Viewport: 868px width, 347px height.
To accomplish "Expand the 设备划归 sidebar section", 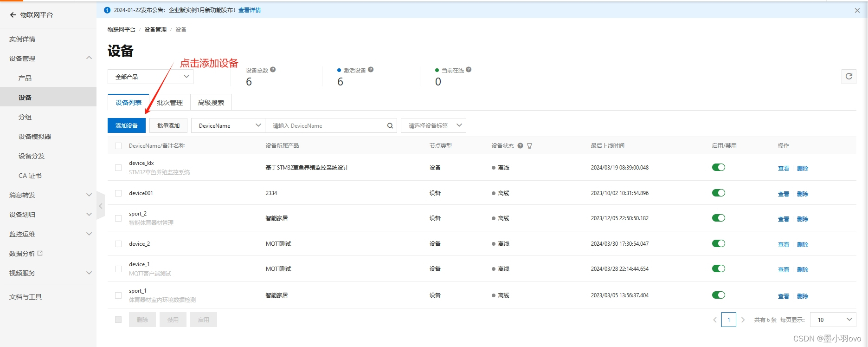I will pyautogui.click(x=89, y=215).
